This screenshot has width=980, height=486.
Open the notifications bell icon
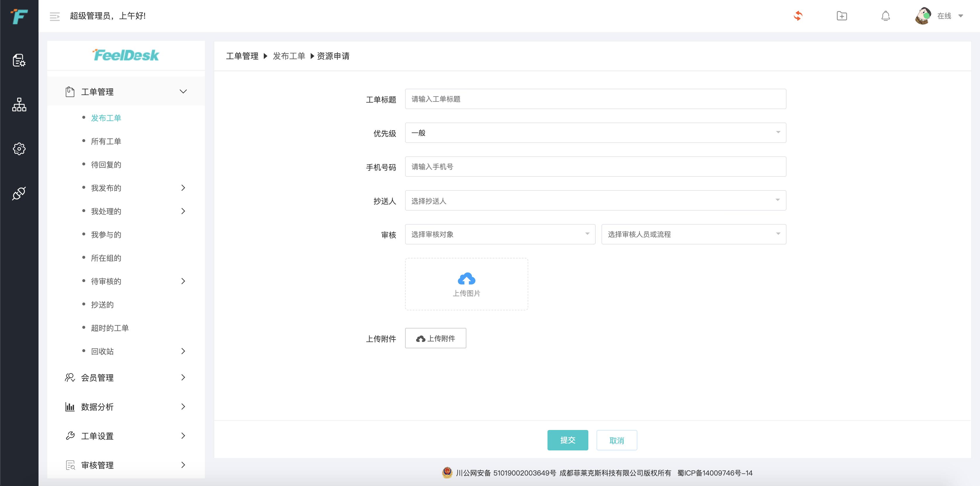tap(886, 16)
